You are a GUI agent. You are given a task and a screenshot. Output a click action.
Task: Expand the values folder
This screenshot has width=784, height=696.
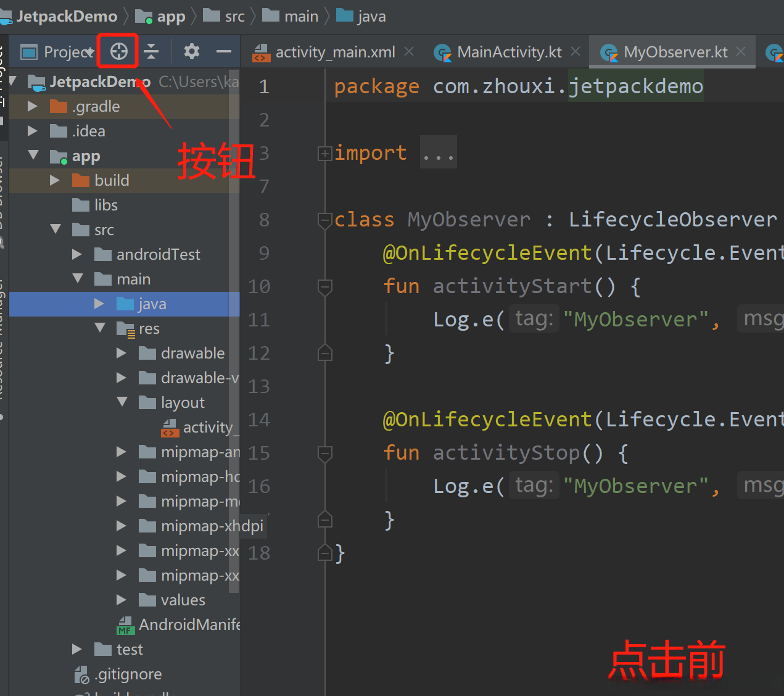(122, 600)
